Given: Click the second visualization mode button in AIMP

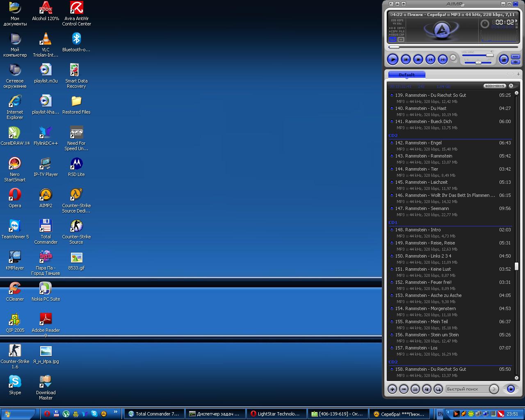Looking at the screenshot, I should pyautogui.click(x=401, y=39).
